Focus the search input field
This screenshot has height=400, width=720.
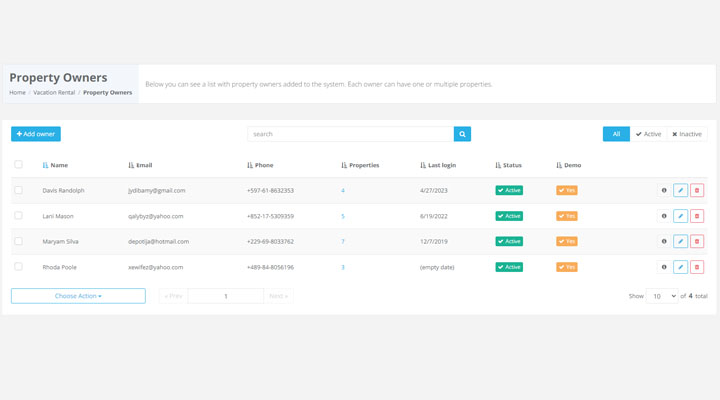click(x=350, y=134)
